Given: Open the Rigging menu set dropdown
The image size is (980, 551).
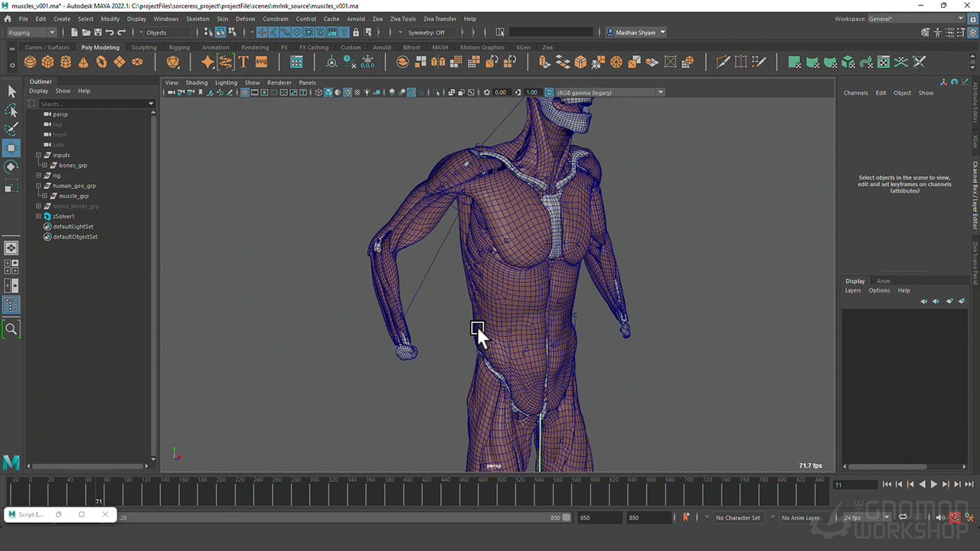Looking at the screenshot, I should 31,32.
